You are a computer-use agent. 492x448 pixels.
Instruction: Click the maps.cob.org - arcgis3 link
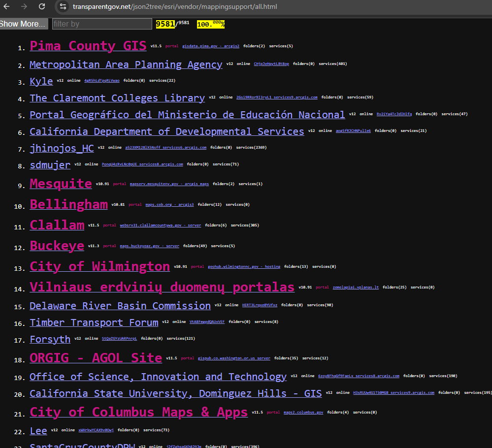click(169, 204)
